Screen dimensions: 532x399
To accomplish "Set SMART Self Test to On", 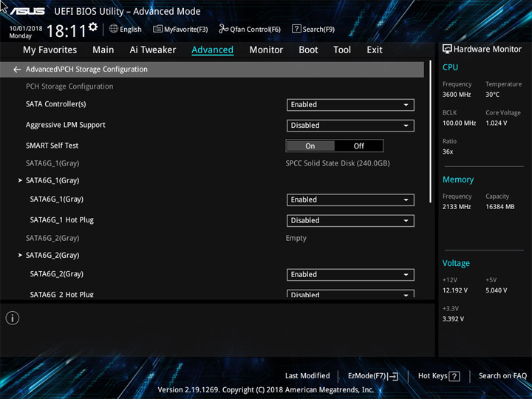I will pyautogui.click(x=310, y=146).
